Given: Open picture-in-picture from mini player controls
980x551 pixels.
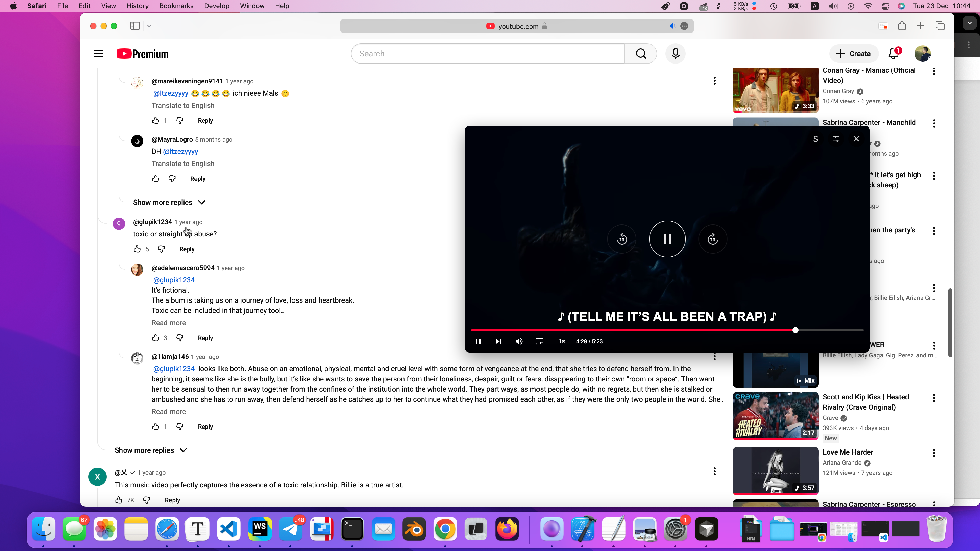Looking at the screenshot, I should coord(540,341).
